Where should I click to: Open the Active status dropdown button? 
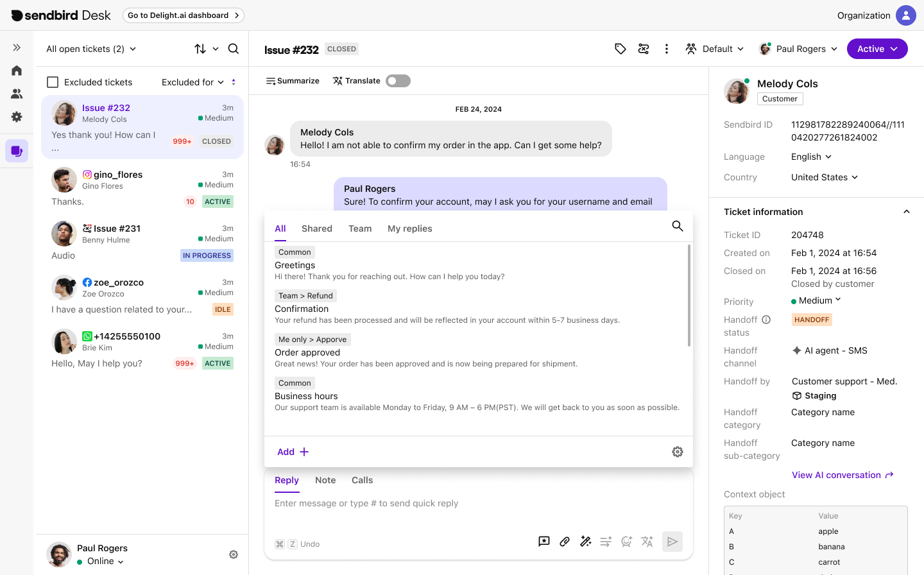tap(877, 49)
